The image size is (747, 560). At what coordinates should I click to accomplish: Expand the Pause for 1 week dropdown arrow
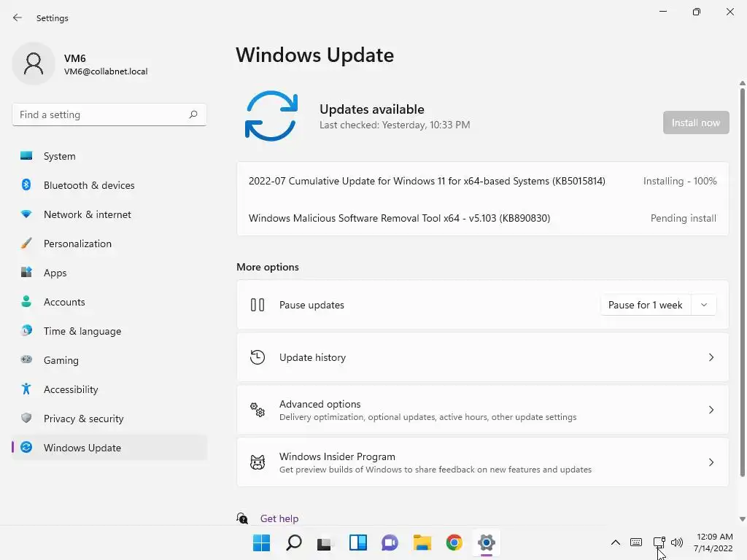click(x=704, y=305)
